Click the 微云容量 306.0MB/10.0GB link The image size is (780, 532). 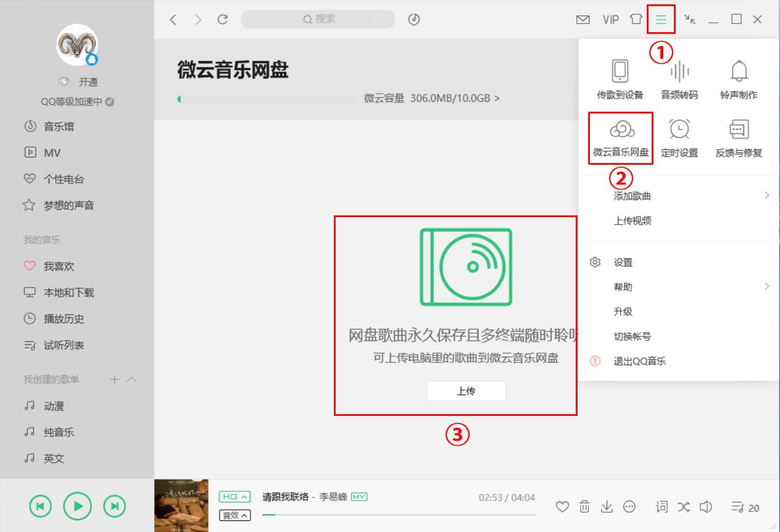pos(432,98)
